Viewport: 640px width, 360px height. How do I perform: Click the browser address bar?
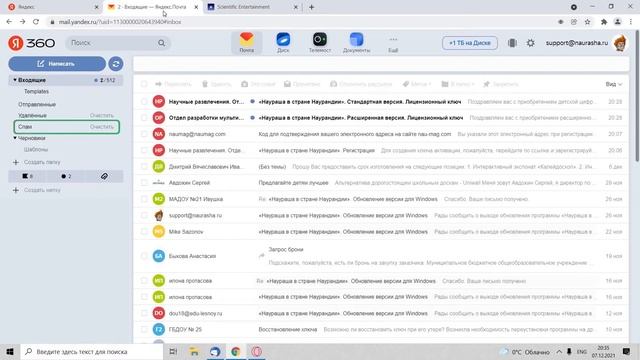(302, 22)
